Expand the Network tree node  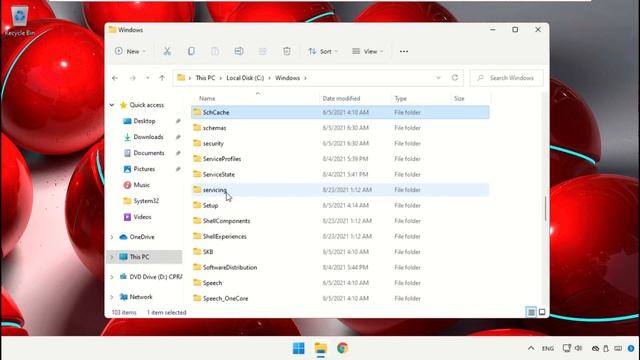pyautogui.click(x=112, y=297)
